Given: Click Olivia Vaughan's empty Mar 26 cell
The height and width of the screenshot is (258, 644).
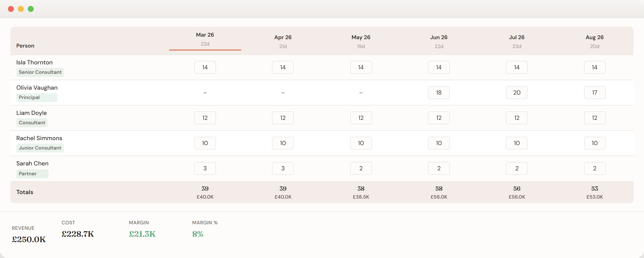Looking at the screenshot, I should pyautogui.click(x=205, y=93).
